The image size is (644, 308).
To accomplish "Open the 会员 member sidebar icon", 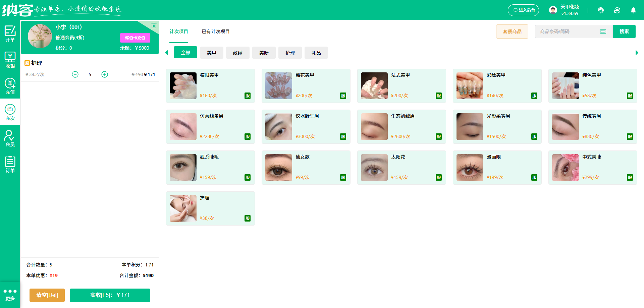I will [10, 138].
